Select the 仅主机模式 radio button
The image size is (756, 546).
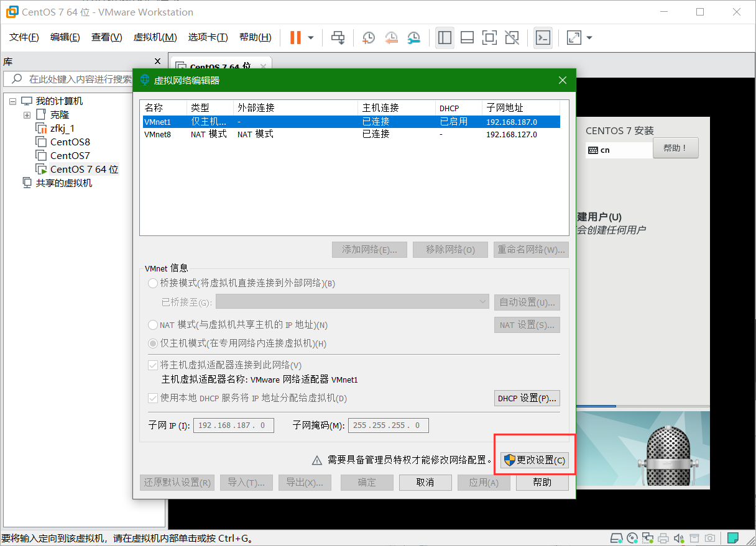click(153, 344)
